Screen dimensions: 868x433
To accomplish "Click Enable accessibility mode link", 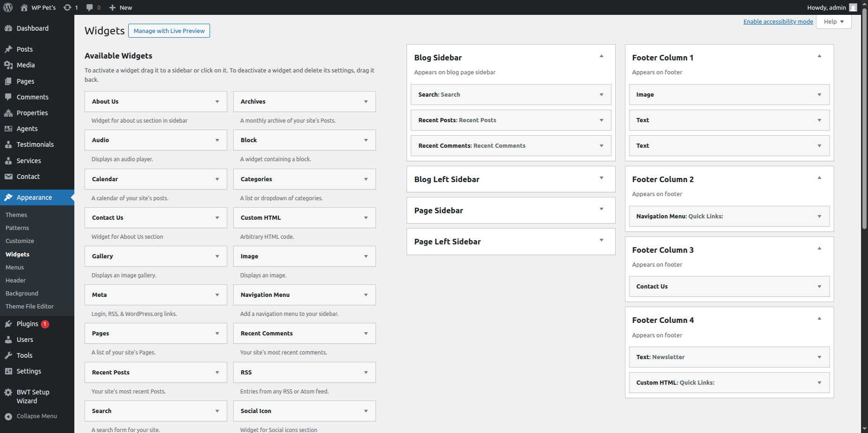I will pos(778,22).
